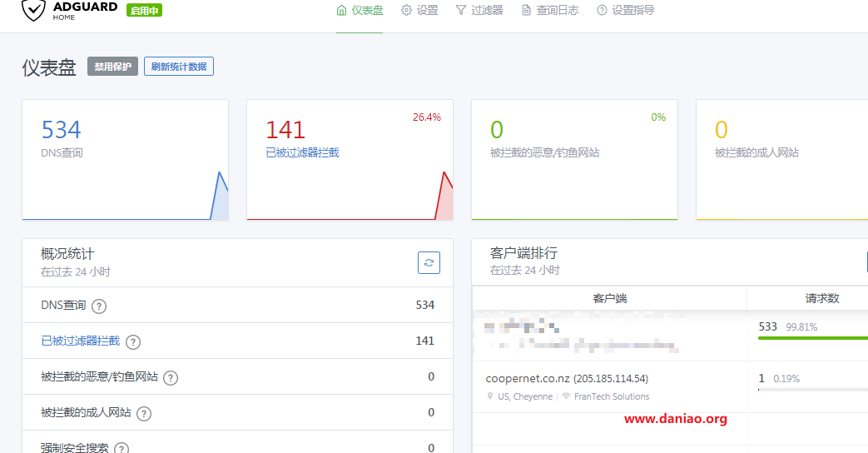Click the coopernet.co.nz client entry
This screenshot has width=868, height=453.
coord(567,379)
